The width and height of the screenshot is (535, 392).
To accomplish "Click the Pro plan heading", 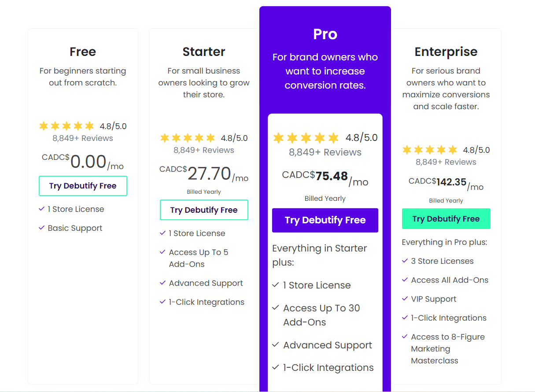I will coord(325,34).
